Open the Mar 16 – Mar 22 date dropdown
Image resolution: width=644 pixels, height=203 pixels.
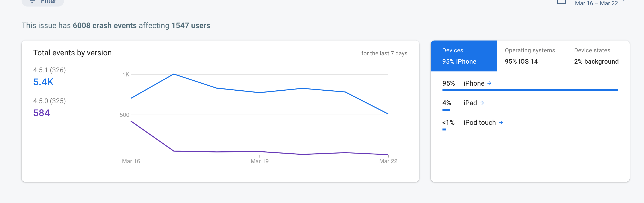pyautogui.click(x=596, y=3)
